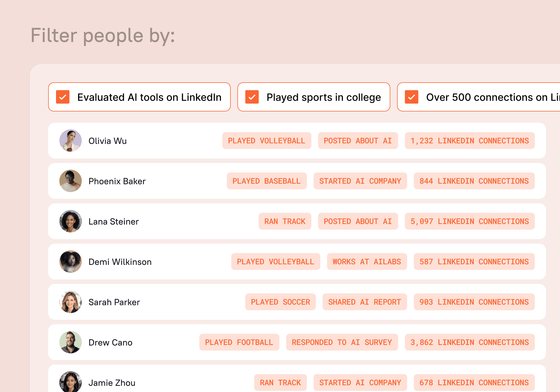
Task: Click Olivia Wu's Played Volleyball tag
Action: [267, 141]
